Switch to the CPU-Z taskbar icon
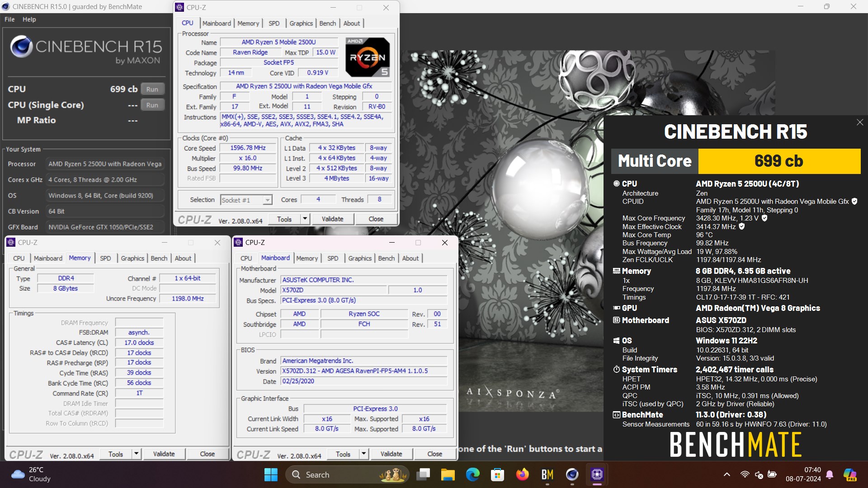 pyautogui.click(x=597, y=474)
